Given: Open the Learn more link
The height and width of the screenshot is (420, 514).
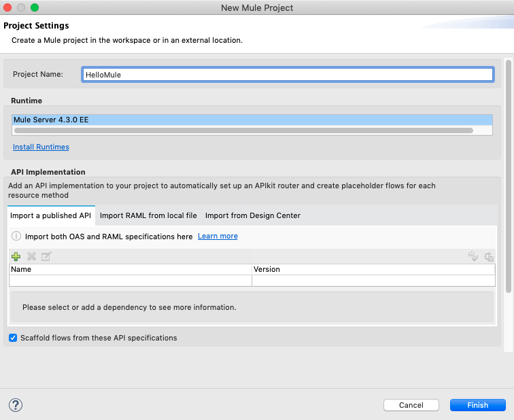Looking at the screenshot, I should tap(218, 237).
